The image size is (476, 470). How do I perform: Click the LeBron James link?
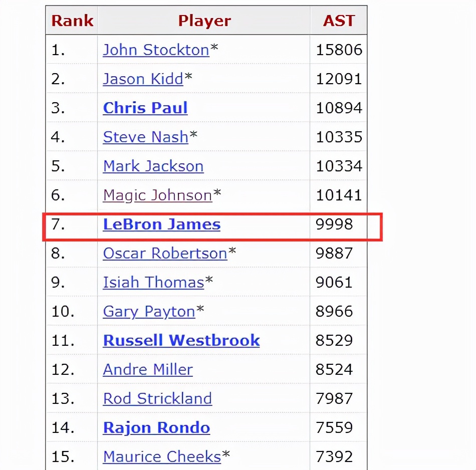pos(161,224)
